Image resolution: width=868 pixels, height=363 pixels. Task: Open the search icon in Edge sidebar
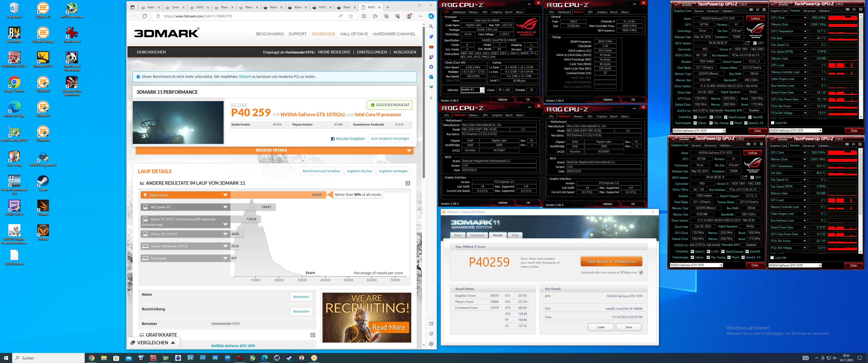click(x=431, y=26)
